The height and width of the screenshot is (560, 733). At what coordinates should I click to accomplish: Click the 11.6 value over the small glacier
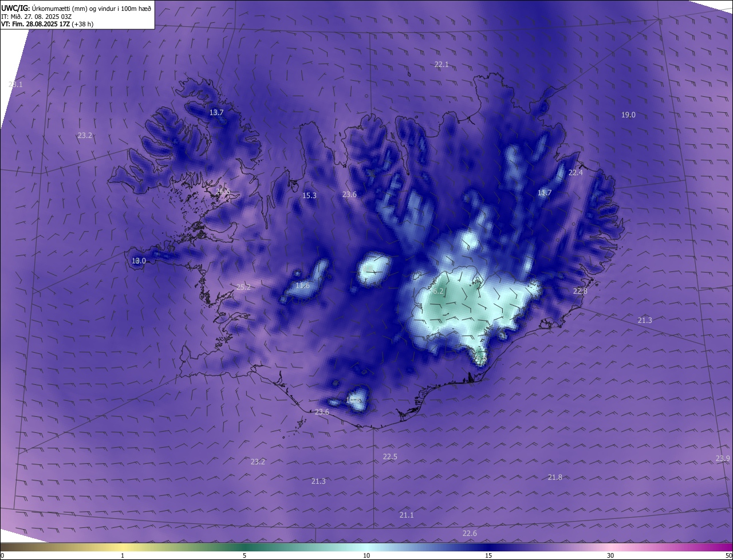[302, 286]
